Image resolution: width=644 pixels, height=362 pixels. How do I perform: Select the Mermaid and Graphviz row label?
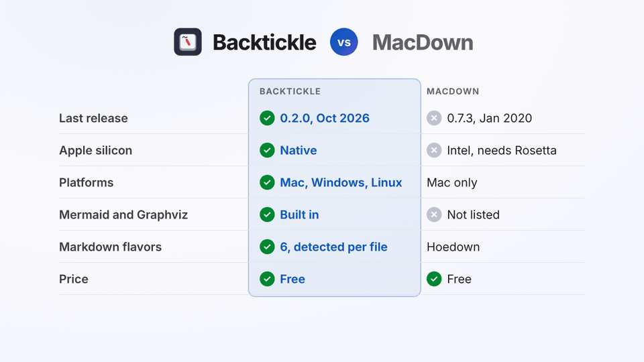pyautogui.click(x=123, y=215)
